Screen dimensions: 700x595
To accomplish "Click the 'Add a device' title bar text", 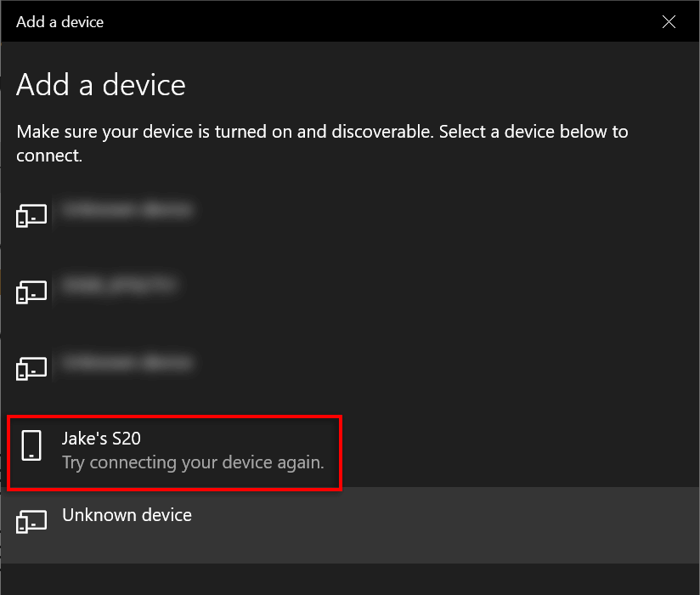I will (x=59, y=22).
